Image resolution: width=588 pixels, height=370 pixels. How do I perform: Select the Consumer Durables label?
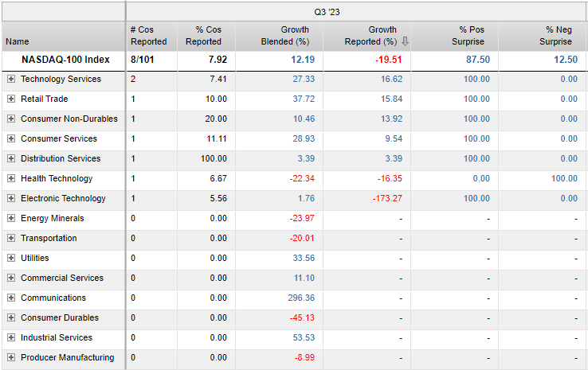[x=60, y=317]
